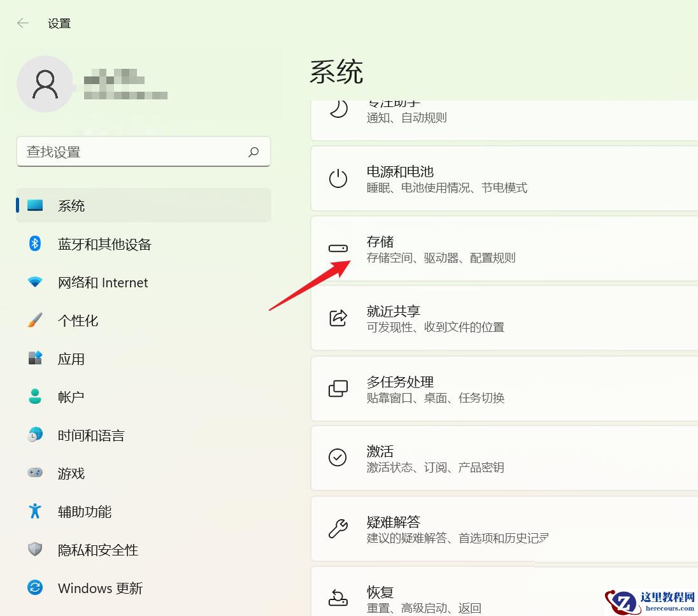Open 个性化 via the paintbrush icon
Image resolution: width=698 pixels, height=616 pixels.
click(x=34, y=320)
